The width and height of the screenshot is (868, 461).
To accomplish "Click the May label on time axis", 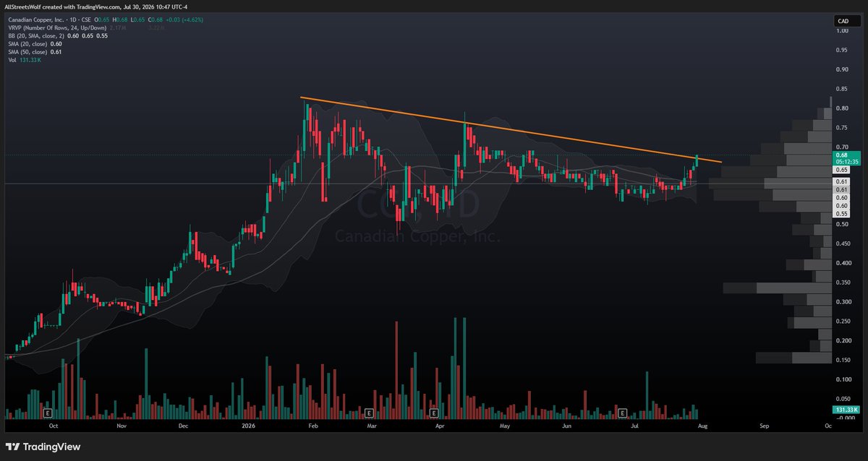I will click(506, 427).
